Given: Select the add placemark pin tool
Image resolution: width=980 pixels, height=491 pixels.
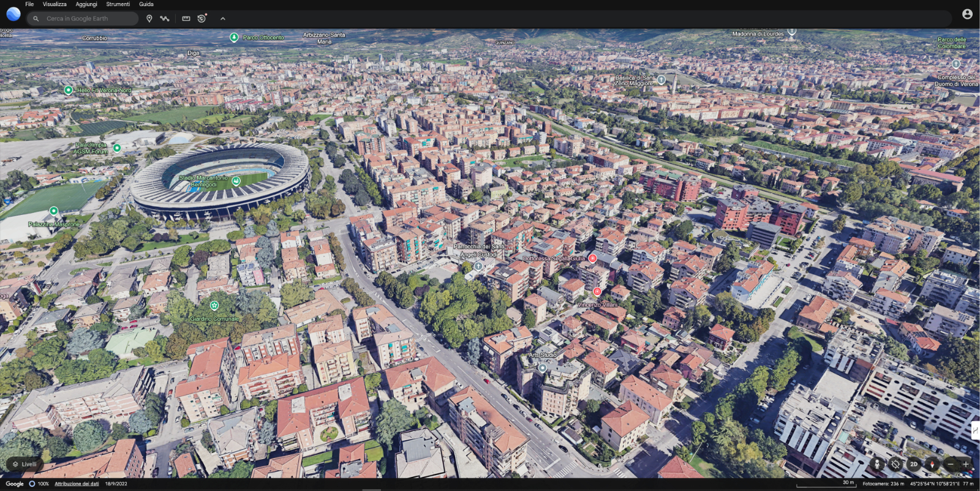Looking at the screenshot, I should (x=149, y=19).
